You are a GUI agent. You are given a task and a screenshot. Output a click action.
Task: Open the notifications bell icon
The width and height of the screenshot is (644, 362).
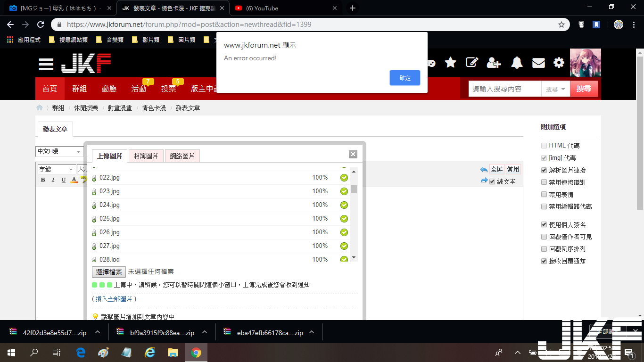517,63
